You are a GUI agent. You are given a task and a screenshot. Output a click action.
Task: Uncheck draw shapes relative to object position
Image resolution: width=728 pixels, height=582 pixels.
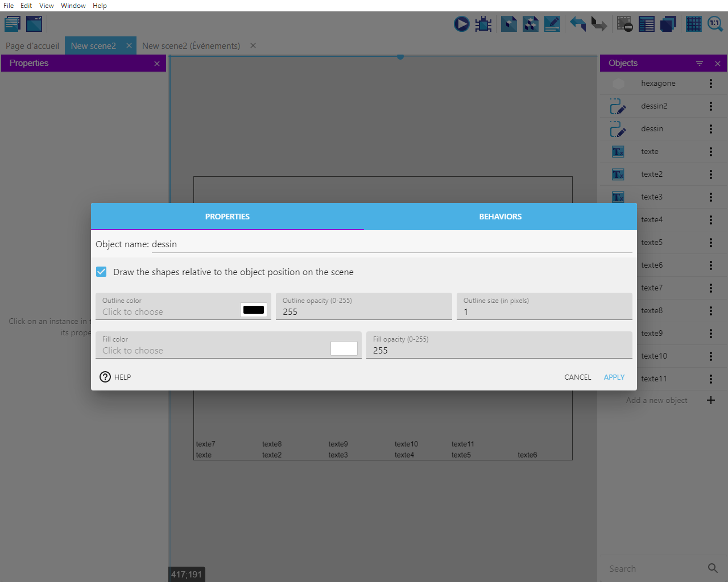tap(101, 272)
